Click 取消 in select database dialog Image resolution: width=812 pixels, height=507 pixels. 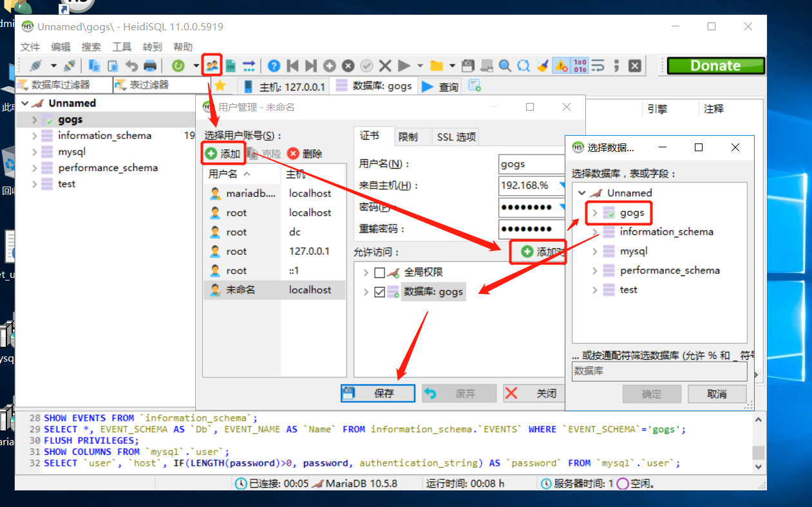point(717,394)
